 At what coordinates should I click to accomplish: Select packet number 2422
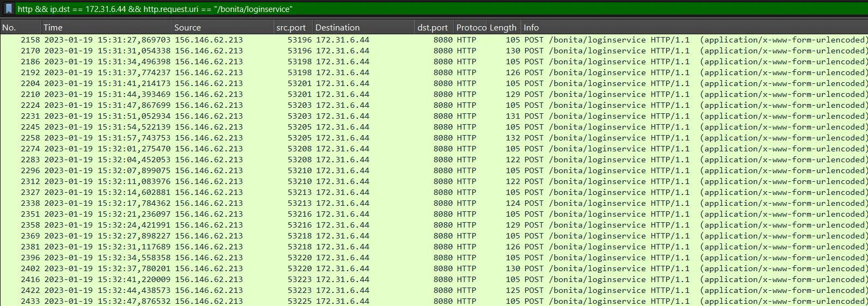[434, 290]
